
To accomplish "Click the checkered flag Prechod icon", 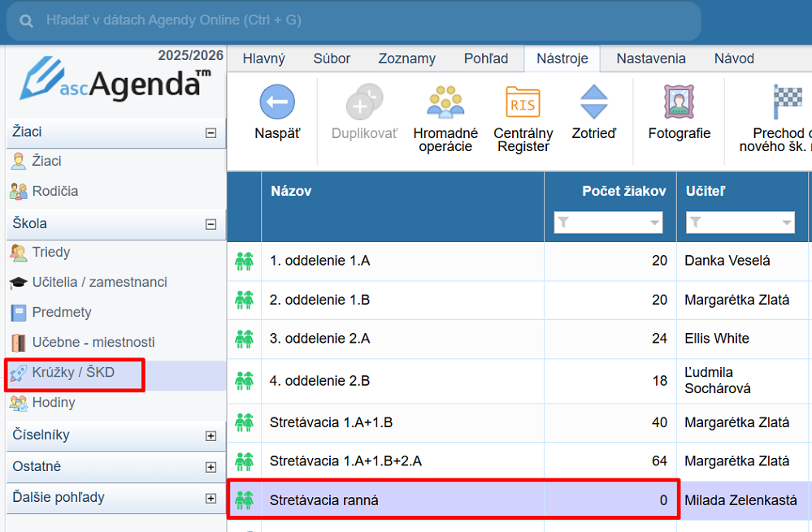I will [787, 102].
